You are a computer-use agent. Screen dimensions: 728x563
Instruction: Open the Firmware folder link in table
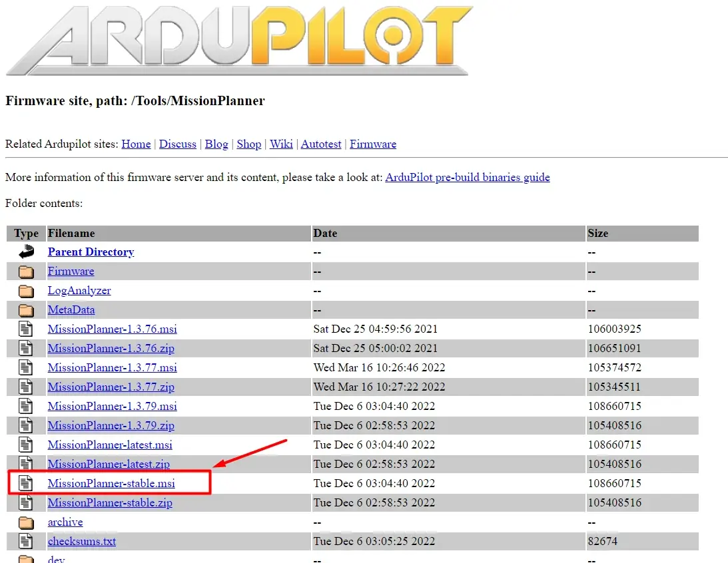pos(71,272)
